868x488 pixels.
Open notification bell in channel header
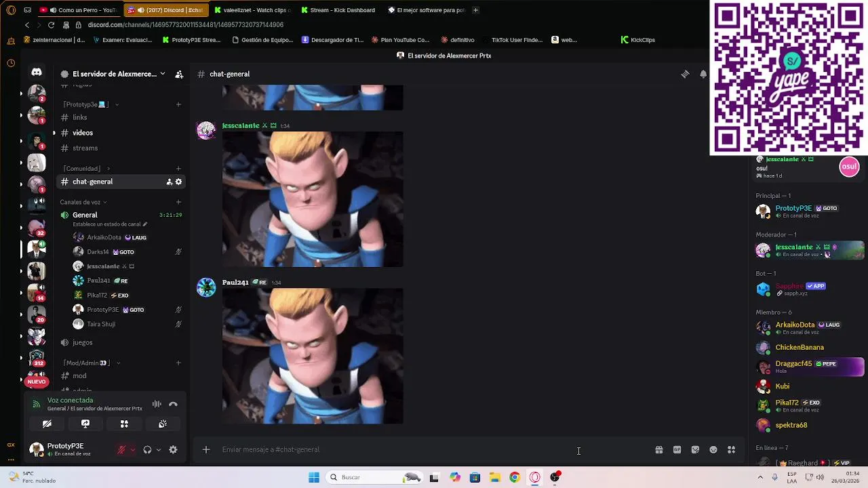tap(703, 75)
